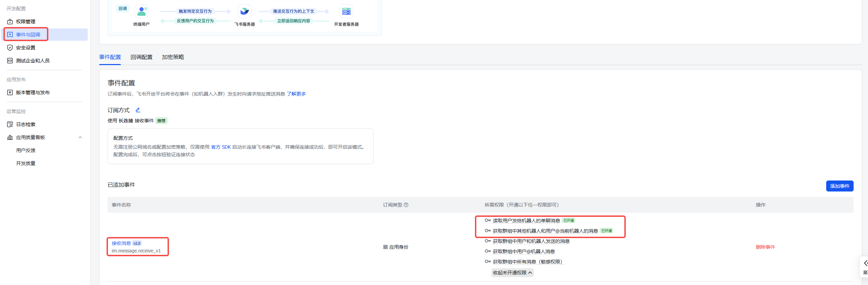The image size is (868, 285).
Task: Click the 应用身份 grid icon
Action: [386, 247]
